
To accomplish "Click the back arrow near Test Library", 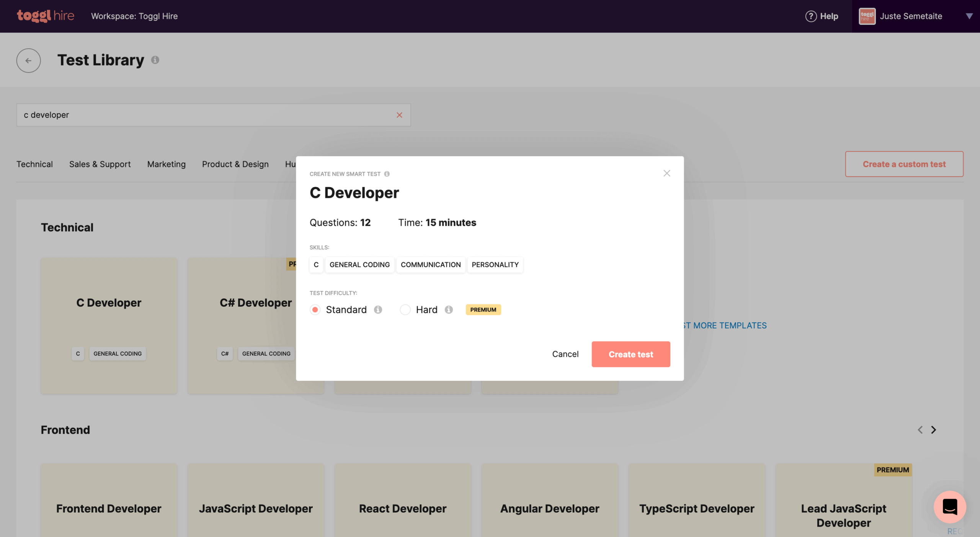I will (28, 60).
